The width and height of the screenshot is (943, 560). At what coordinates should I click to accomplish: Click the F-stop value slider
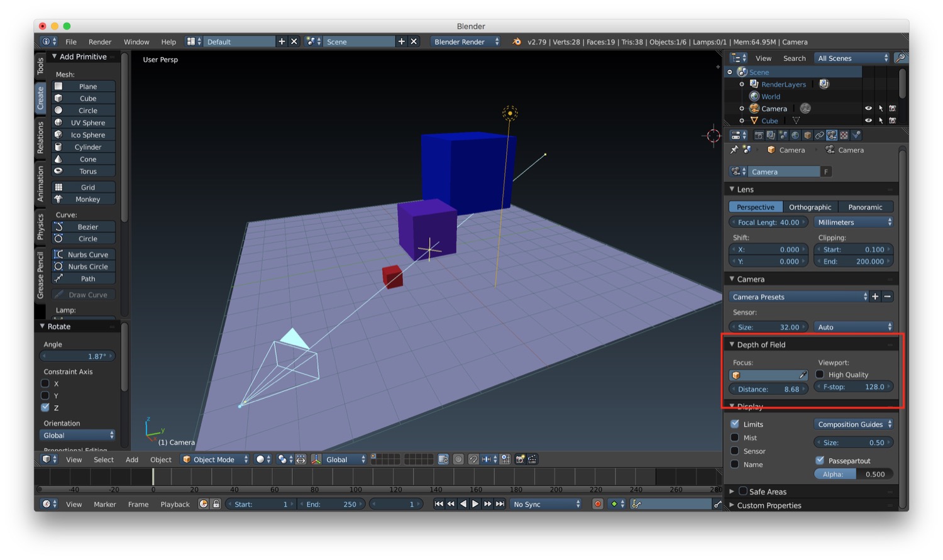tap(854, 387)
